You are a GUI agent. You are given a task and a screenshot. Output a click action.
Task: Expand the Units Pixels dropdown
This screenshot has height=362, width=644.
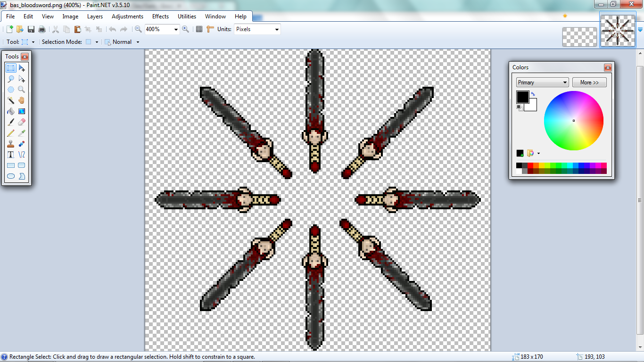point(276,29)
